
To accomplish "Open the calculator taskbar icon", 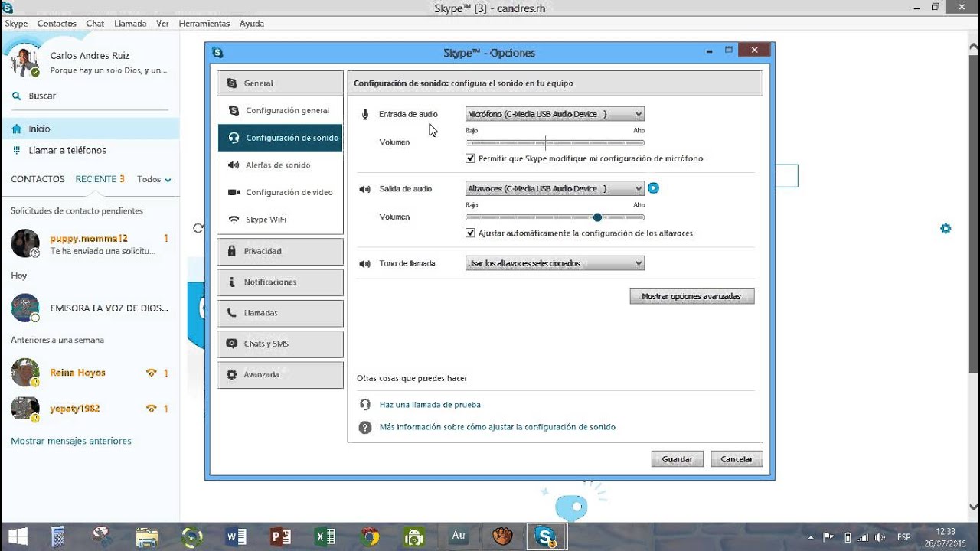I will pos(57,536).
